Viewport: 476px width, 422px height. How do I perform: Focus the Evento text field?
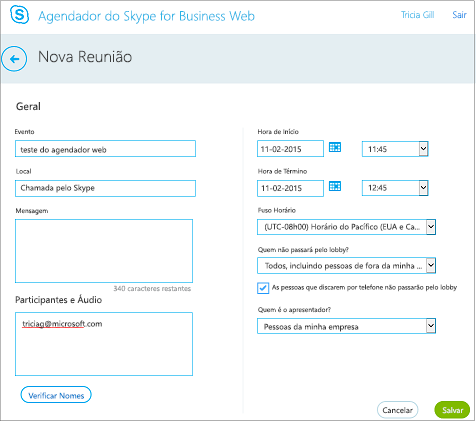(x=105, y=149)
